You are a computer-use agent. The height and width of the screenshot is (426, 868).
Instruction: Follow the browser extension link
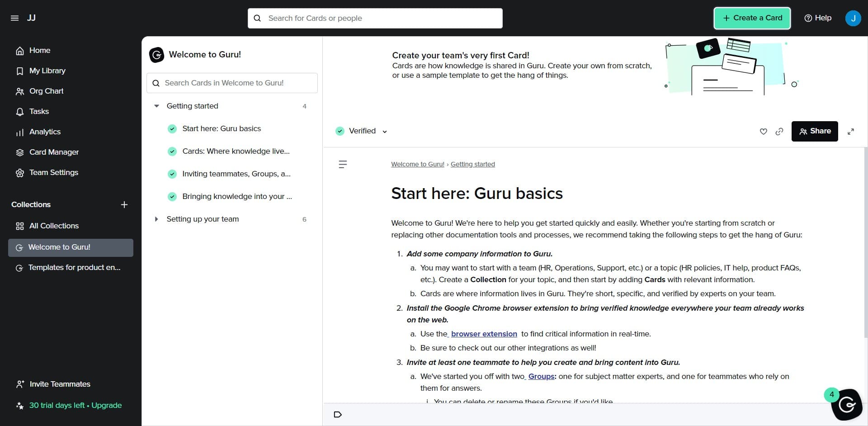pos(484,334)
